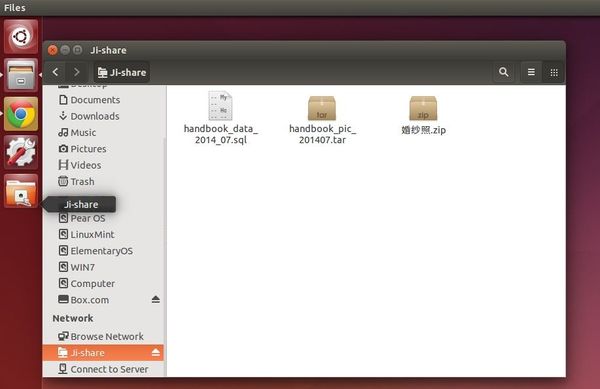Click the handbook_data_2014_07.sql filename label
The image size is (600, 389).
pyautogui.click(x=221, y=134)
